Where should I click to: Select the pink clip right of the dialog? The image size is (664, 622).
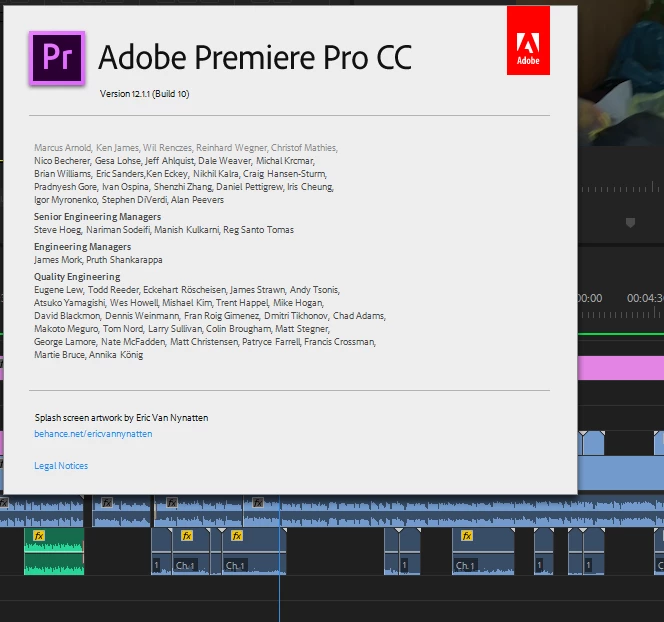click(621, 368)
